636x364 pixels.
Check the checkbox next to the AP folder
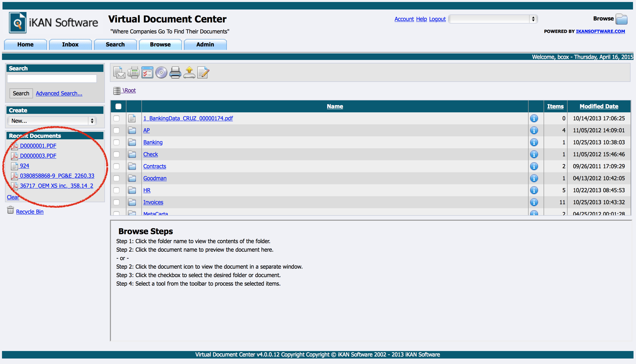pyautogui.click(x=117, y=130)
